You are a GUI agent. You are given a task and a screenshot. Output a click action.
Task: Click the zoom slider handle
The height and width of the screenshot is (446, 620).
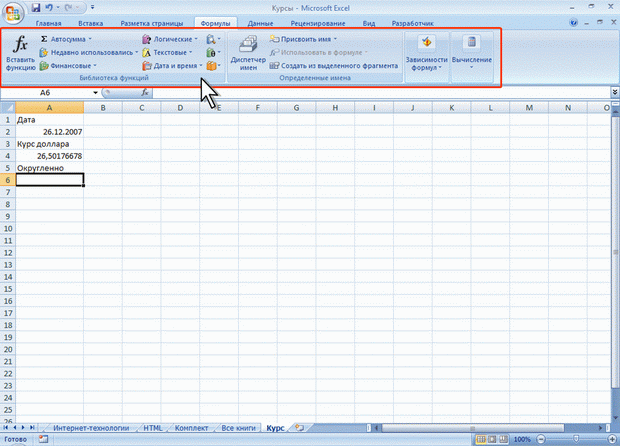pyautogui.click(x=576, y=440)
